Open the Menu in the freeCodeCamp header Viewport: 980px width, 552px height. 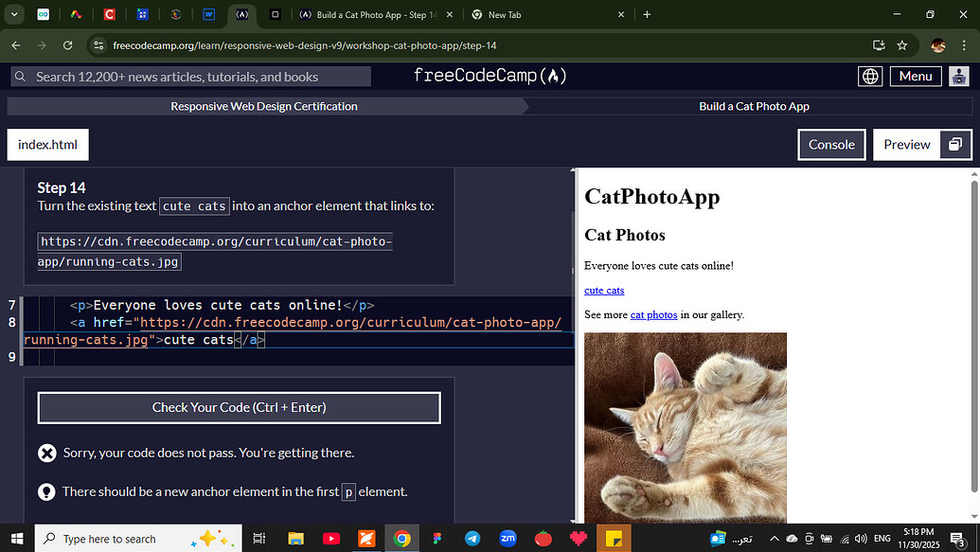(x=915, y=76)
